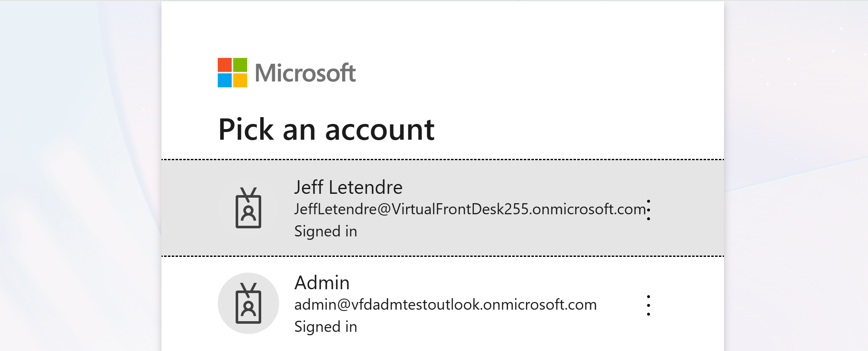Screen dimensions: 868x351
Task: Click the green square in the Microsoft logo
Action: coord(240,65)
